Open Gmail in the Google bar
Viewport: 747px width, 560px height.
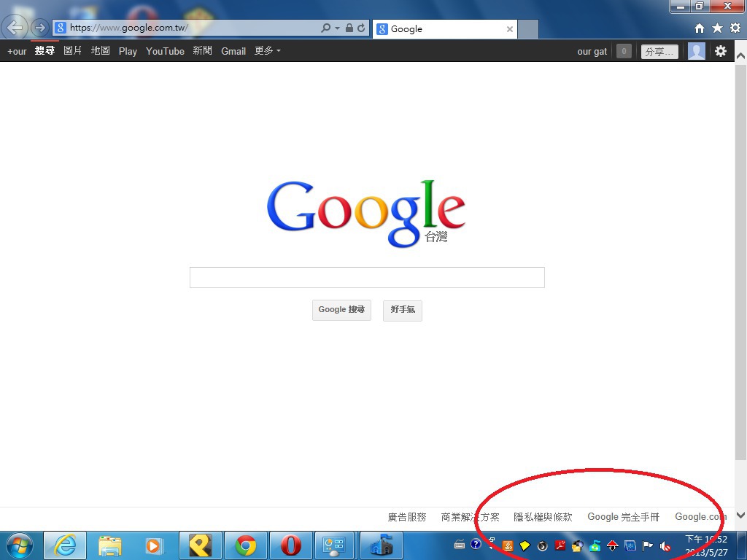pos(233,51)
